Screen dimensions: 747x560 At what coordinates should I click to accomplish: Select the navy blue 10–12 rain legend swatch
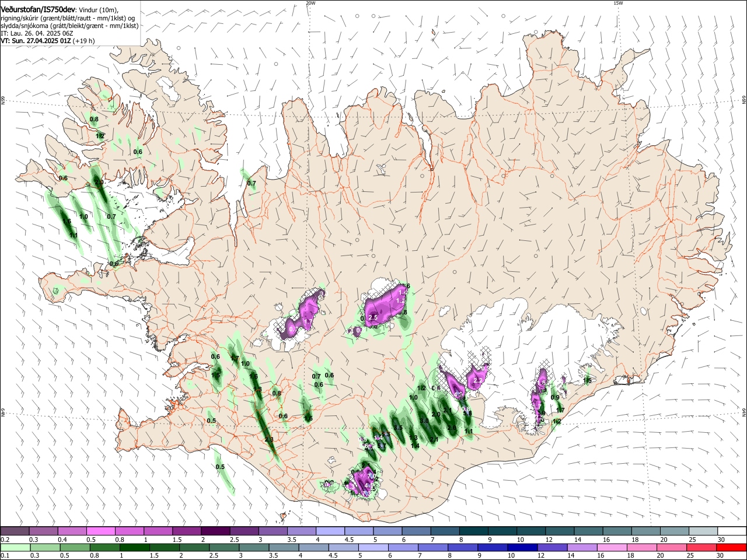(x=522, y=547)
